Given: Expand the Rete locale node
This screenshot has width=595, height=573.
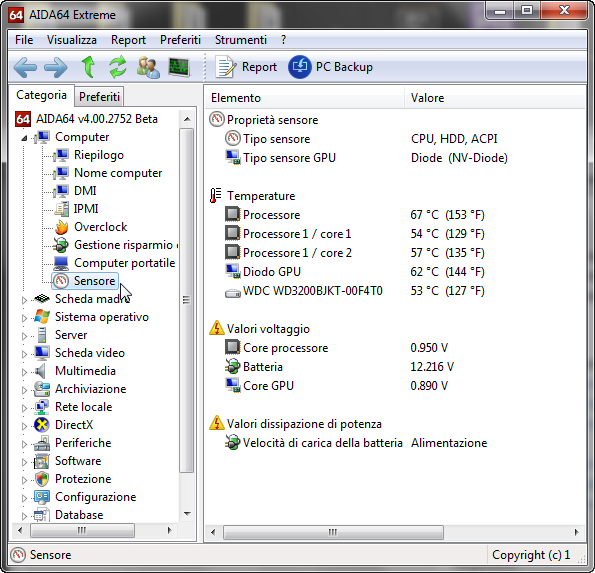Looking at the screenshot, I should click(x=24, y=408).
